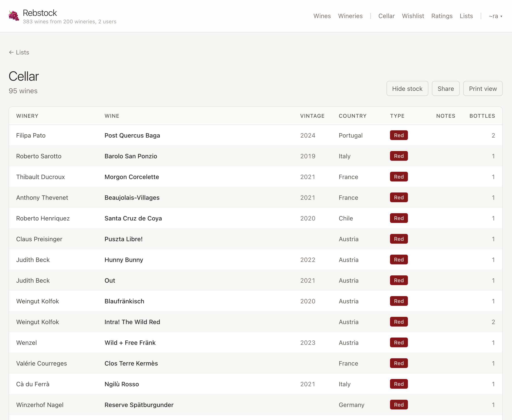
Task: Go to the Wines page
Action: click(322, 16)
